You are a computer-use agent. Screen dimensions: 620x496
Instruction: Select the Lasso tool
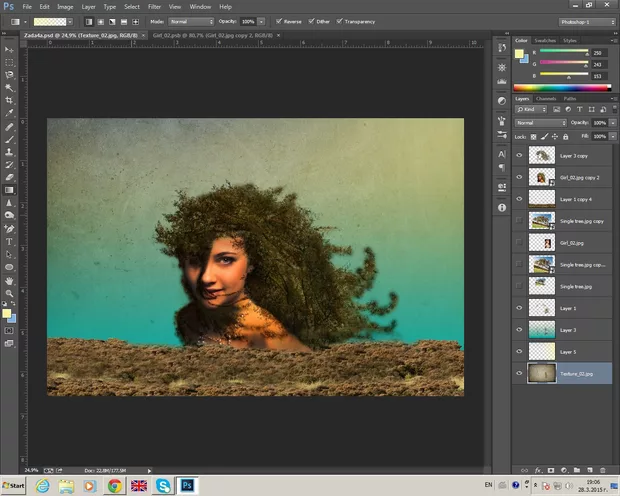[10, 74]
